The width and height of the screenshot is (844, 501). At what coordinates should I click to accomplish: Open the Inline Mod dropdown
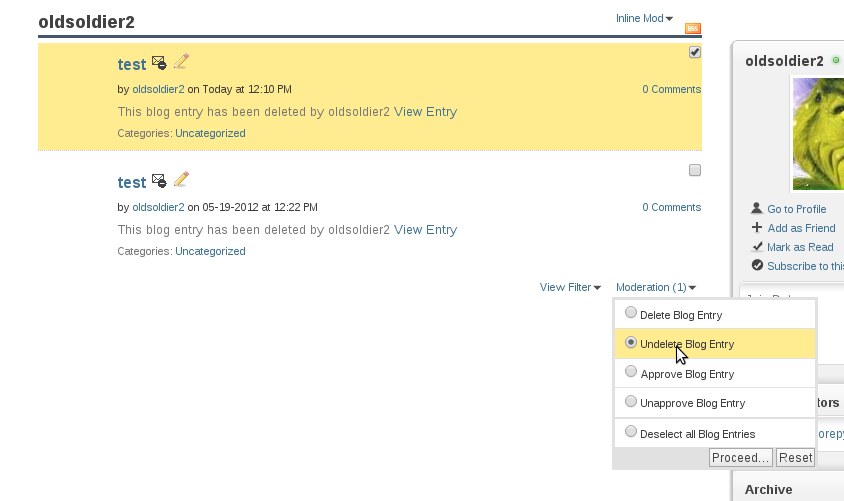click(644, 18)
